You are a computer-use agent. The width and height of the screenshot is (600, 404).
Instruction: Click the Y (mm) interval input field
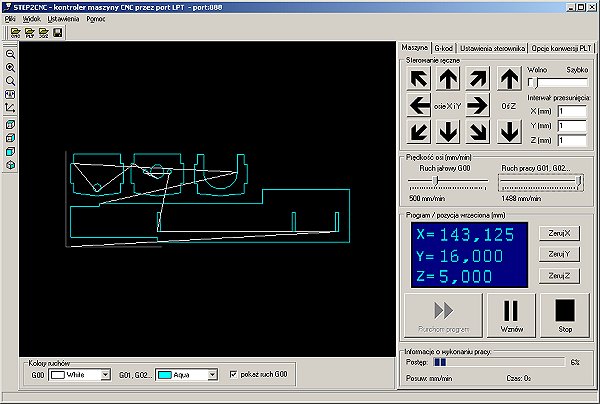[x=572, y=126]
